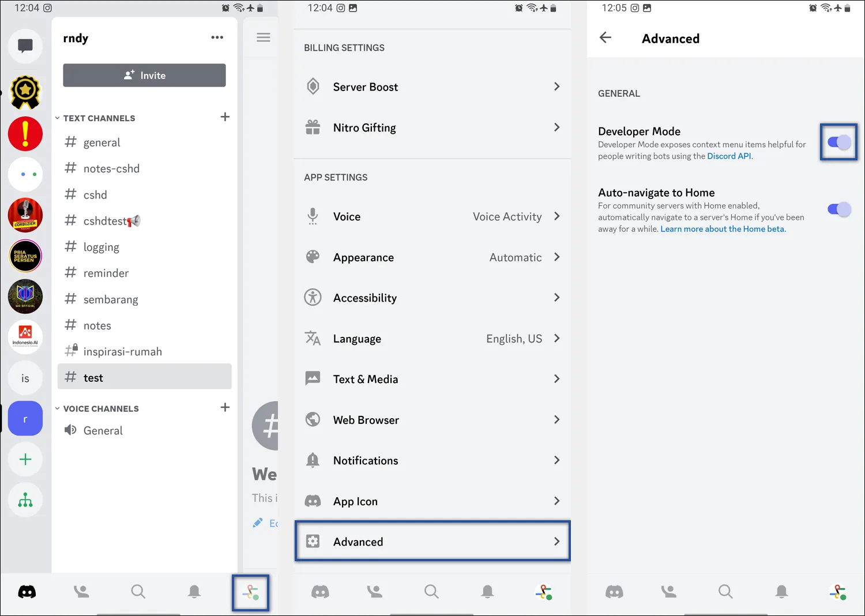Disable the Auto-navigate to Home toggle
Viewport: 865px width, 616px height.
838,209
